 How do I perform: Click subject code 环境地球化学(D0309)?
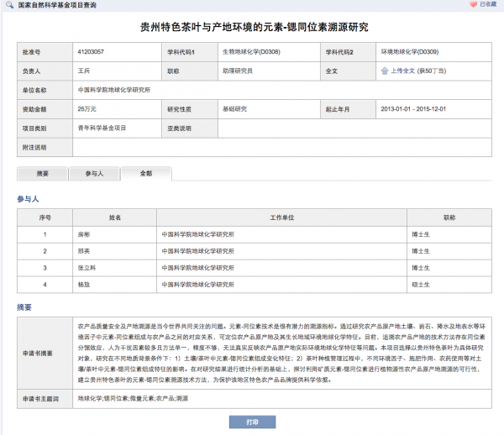(x=410, y=52)
